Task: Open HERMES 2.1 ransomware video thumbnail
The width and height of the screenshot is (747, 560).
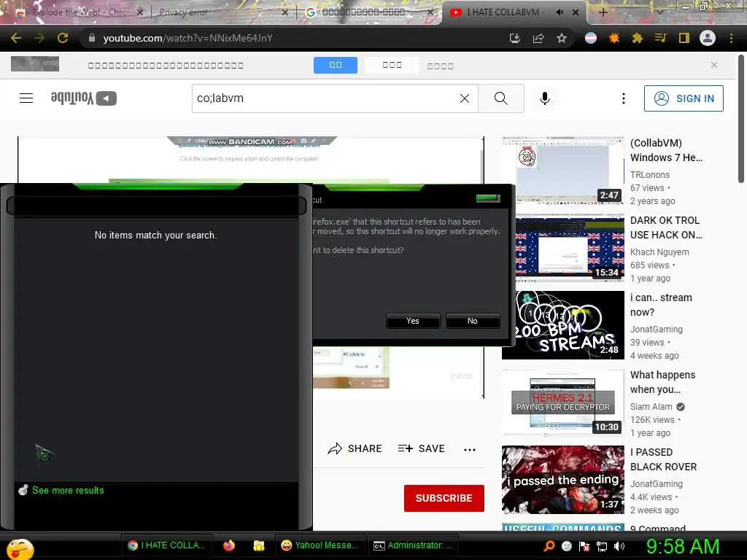Action: pos(562,402)
